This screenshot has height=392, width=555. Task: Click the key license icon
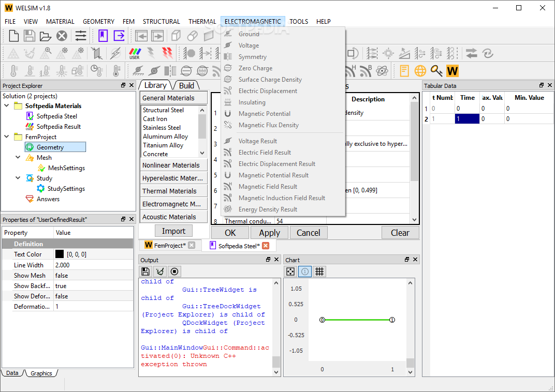pyautogui.click(x=436, y=71)
